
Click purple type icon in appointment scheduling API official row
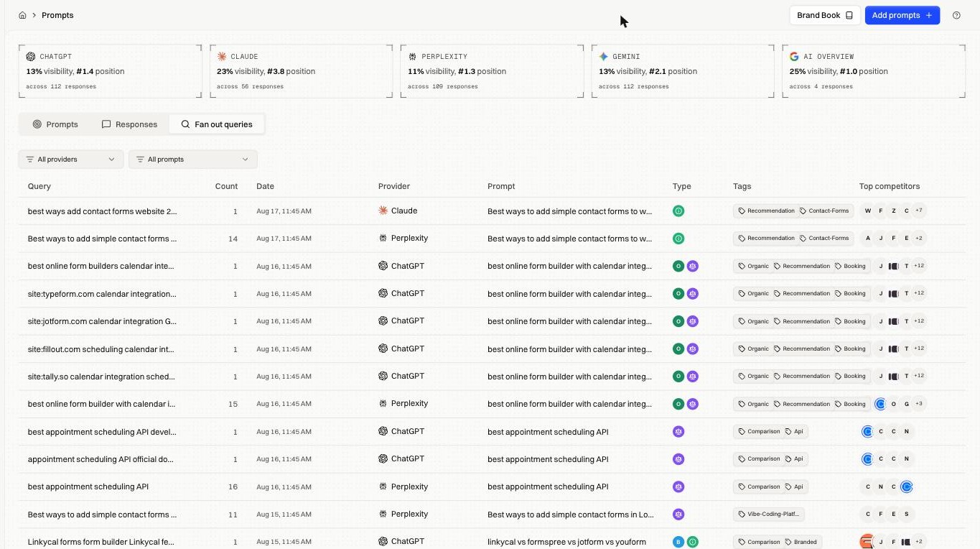678,459
